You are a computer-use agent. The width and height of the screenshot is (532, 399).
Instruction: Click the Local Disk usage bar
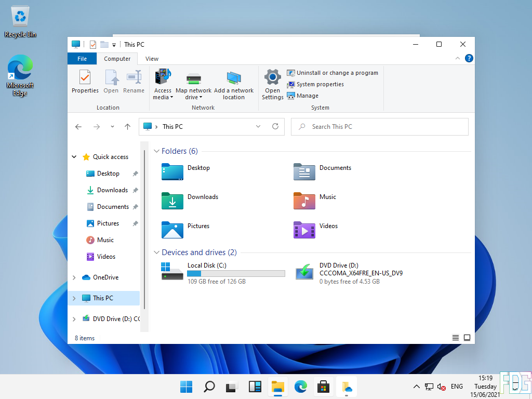236,273
